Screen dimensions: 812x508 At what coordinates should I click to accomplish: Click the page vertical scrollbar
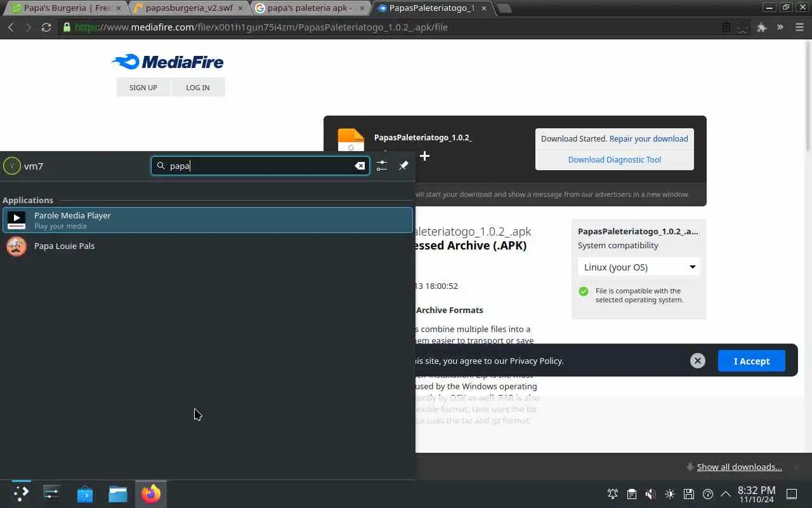tap(808, 95)
